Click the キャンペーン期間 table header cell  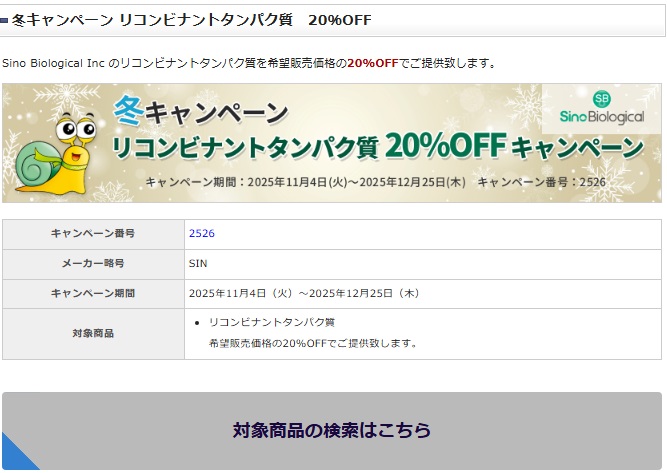[x=93, y=294]
